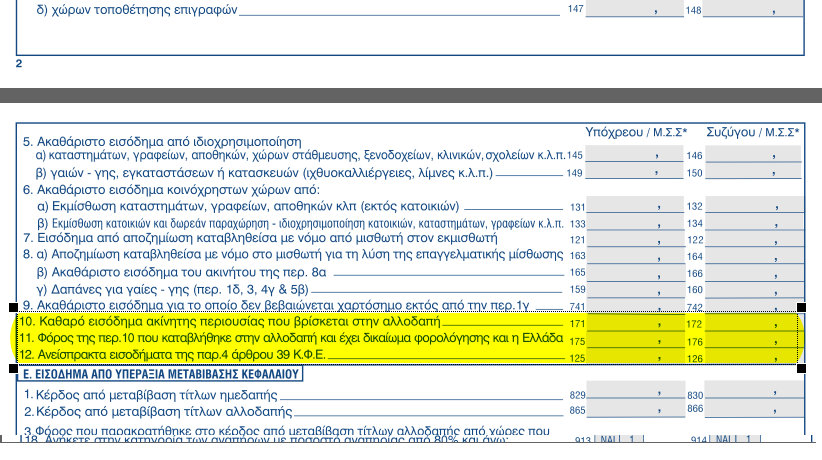Screen dimensions: 822x460
Task: Select the code 121 compensation field
Action: click(x=635, y=239)
